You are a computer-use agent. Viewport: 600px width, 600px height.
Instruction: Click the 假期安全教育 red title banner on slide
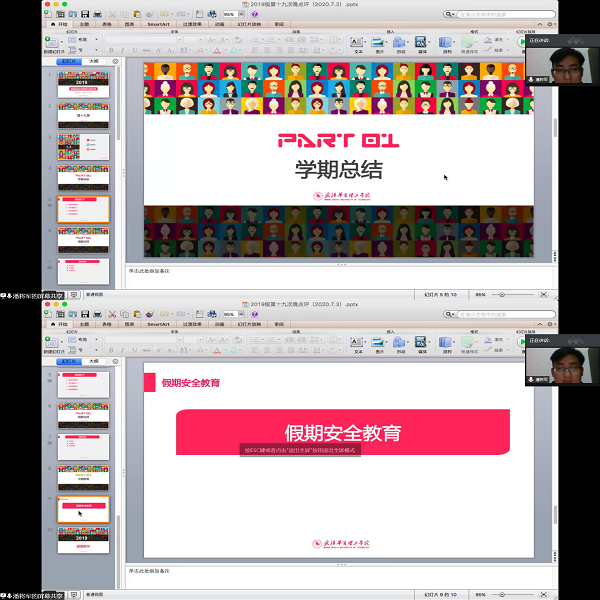(x=343, y=433)
